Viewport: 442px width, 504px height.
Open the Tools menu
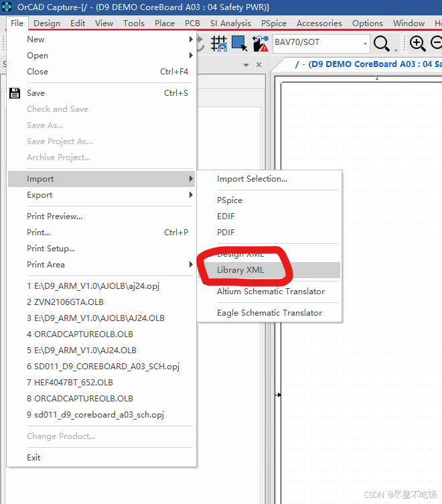point(134,23)
